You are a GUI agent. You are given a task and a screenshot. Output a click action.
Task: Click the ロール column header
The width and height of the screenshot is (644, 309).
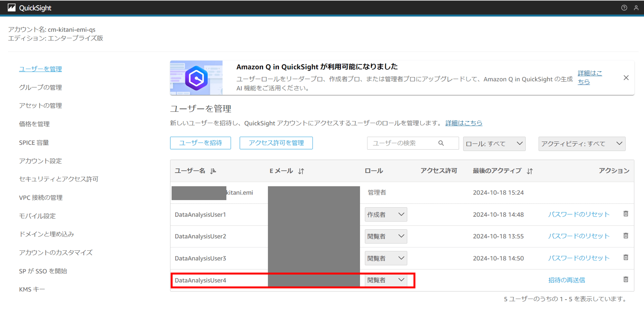[374, 171]
